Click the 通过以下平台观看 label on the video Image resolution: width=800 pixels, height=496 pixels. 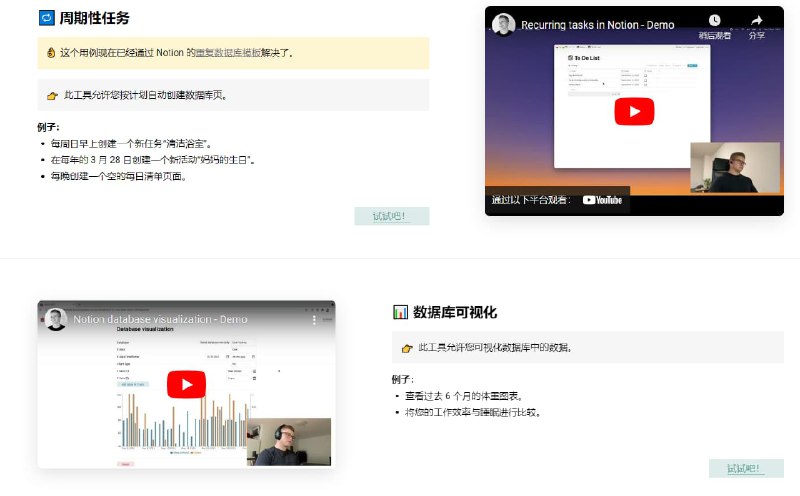[x=531, y=200]
